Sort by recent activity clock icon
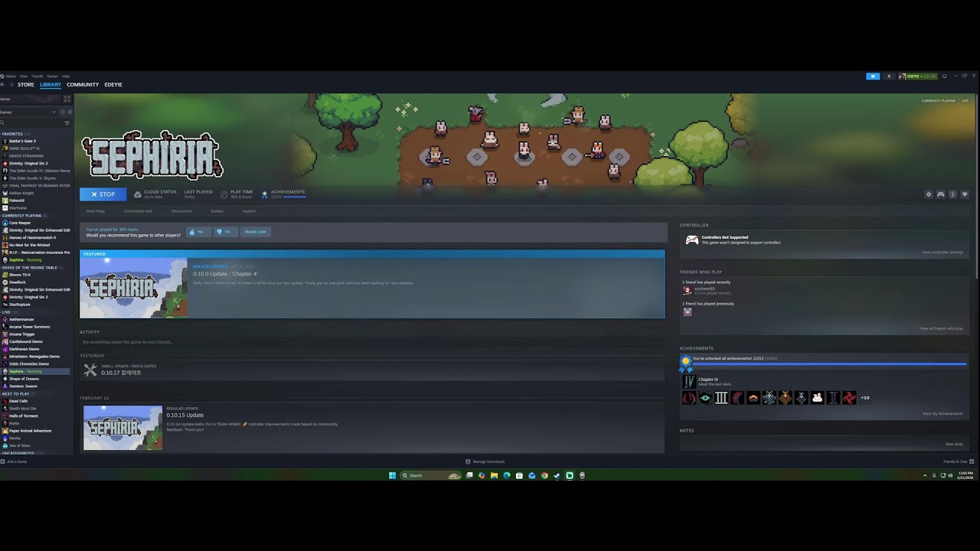The image size is (980, 551). point(63,112)
